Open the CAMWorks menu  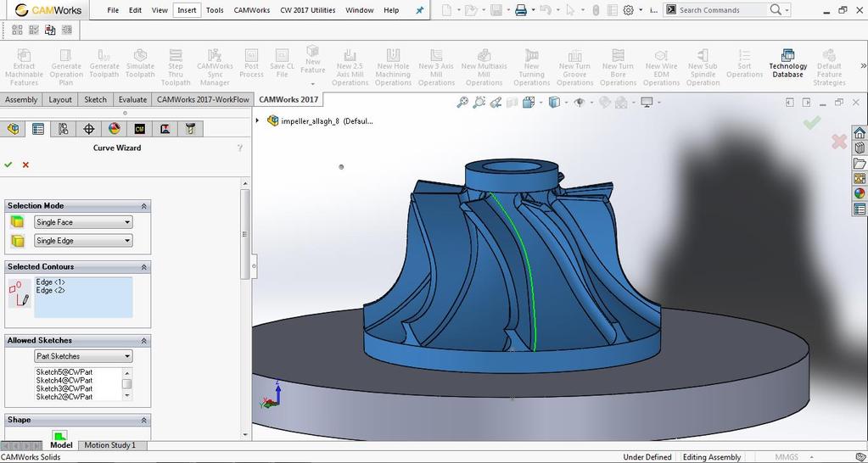pyautogui.click(x=252, y=10)
